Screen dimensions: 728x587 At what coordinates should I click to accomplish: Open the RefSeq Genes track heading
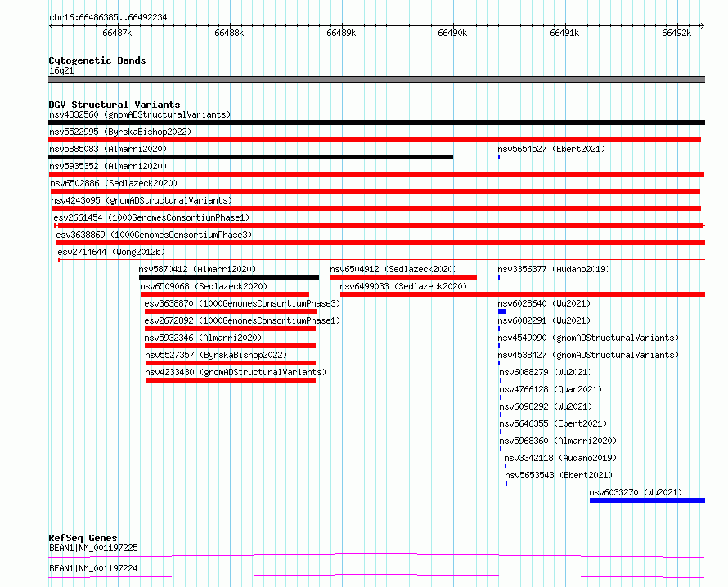point(83,538)
